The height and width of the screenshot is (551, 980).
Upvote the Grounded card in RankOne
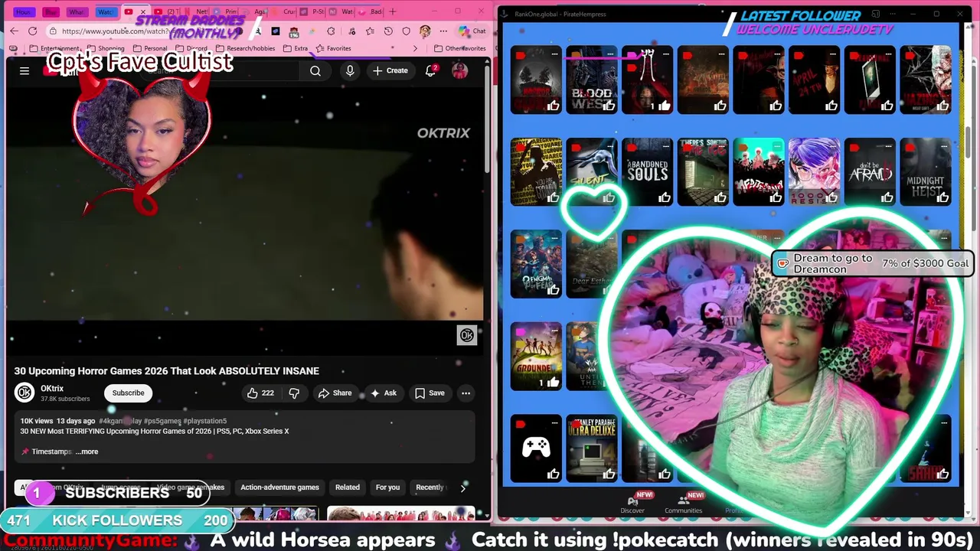(553, 382)
